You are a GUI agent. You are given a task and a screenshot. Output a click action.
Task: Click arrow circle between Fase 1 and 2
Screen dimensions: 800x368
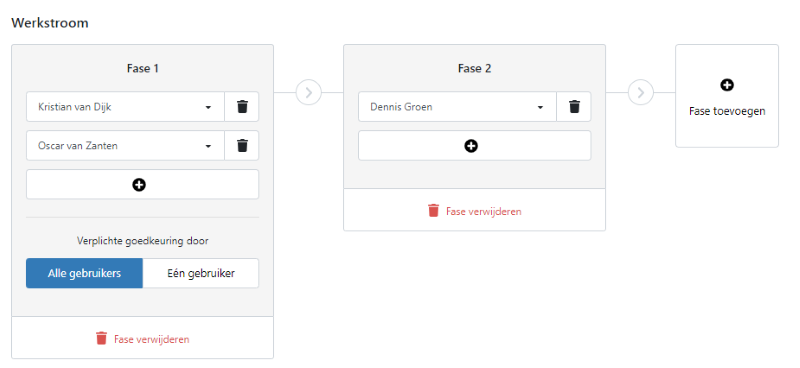coord(309,93)
